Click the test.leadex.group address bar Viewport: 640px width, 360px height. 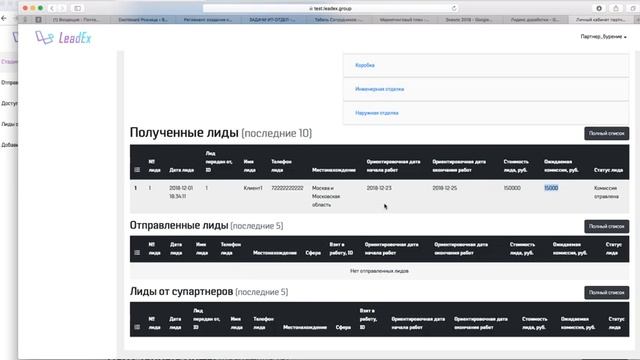tap(330, 8)
